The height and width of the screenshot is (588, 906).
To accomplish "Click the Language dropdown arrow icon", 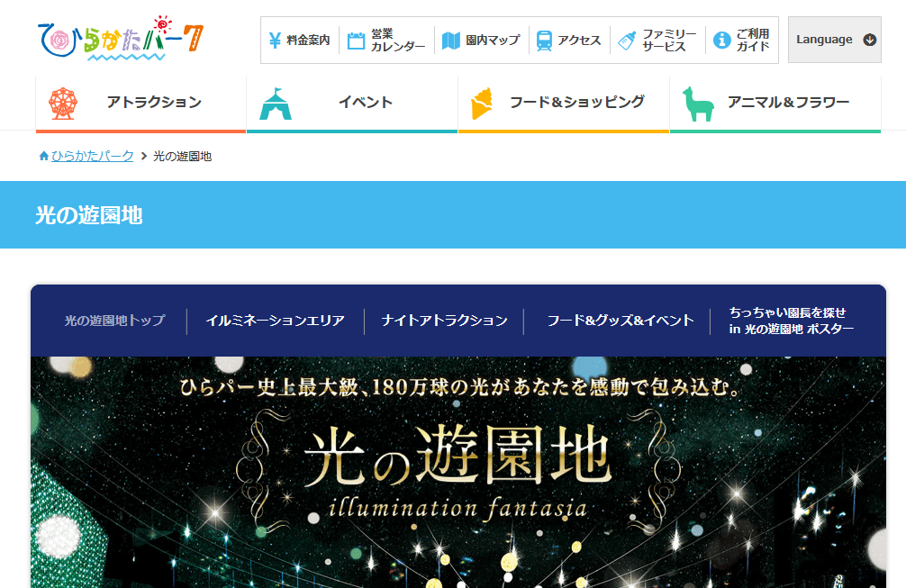I will (x=870, y=40).
